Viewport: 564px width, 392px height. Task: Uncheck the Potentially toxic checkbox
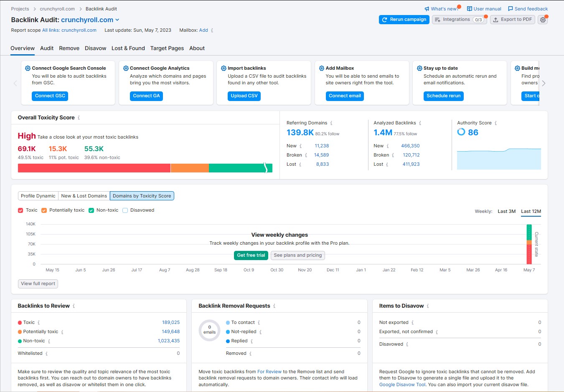point(44,210)
